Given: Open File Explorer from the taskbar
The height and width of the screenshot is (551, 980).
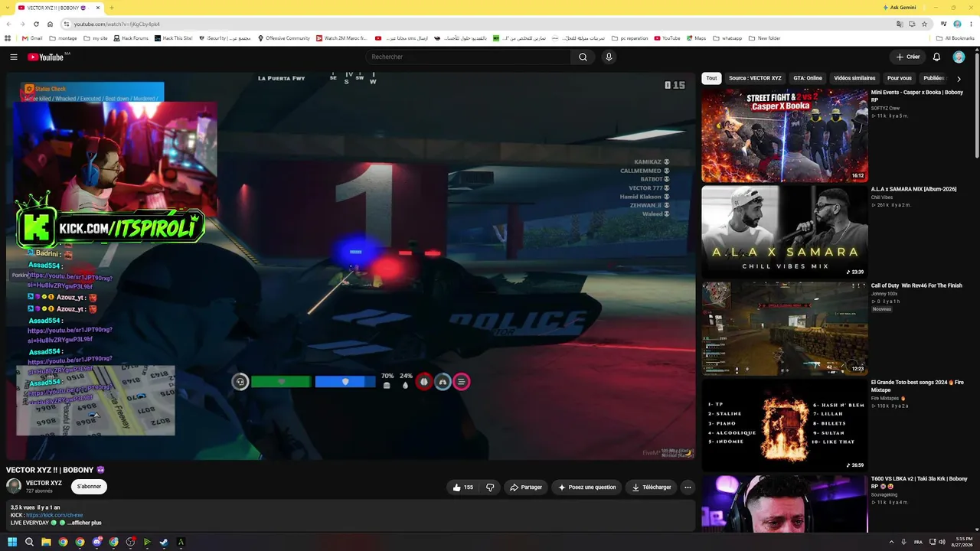Looking at the screenshot, I should (x=46, y=542).
